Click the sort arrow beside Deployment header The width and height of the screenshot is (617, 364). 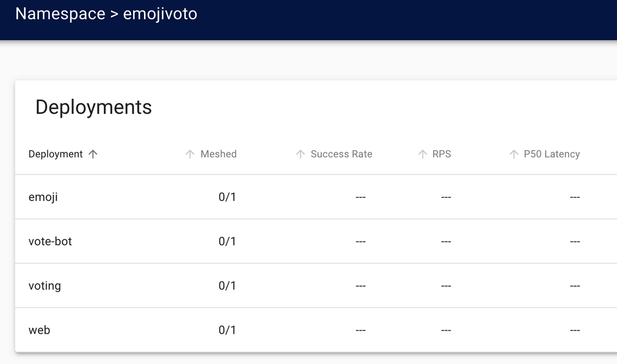[93, 154]
